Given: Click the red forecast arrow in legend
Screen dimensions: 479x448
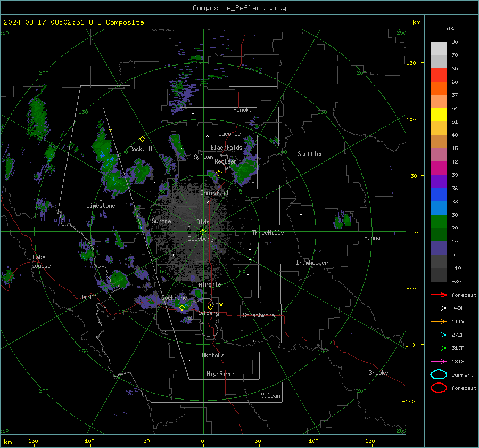Looking at the screenshot, I should click(x=439, y=295).
